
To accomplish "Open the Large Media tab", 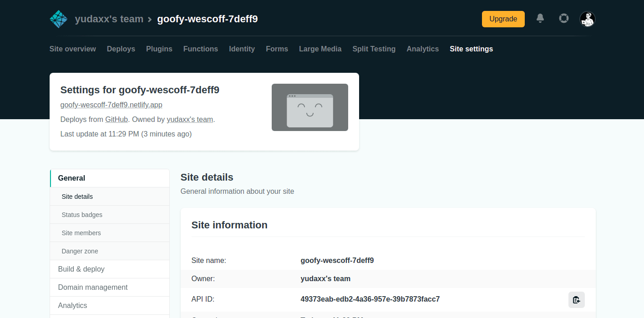I will click(x=320, y=49).
